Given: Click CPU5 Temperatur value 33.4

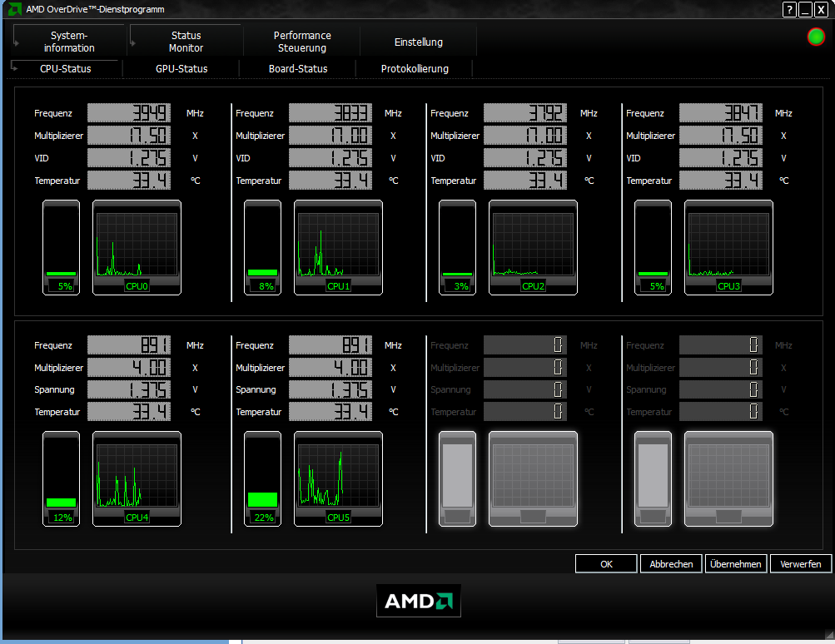Looking at the screenshot, I should tap(331, 411).
